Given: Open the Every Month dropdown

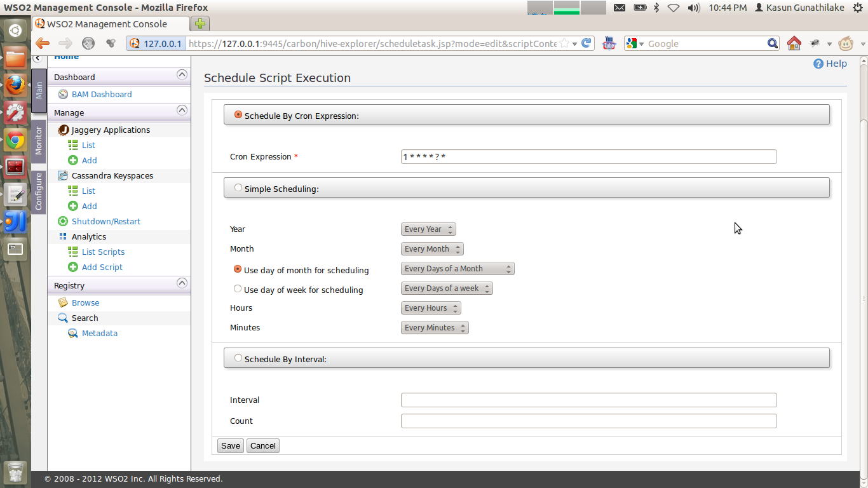Looking at the screenshot, I should tap(432, 249).
